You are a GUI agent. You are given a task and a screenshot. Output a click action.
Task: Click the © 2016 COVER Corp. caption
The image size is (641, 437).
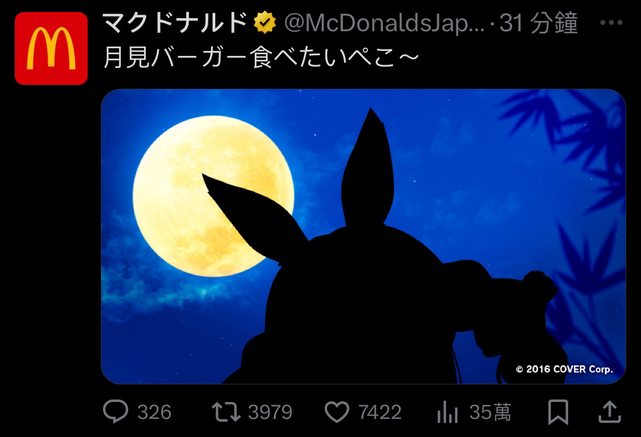(x=564, y=369)
